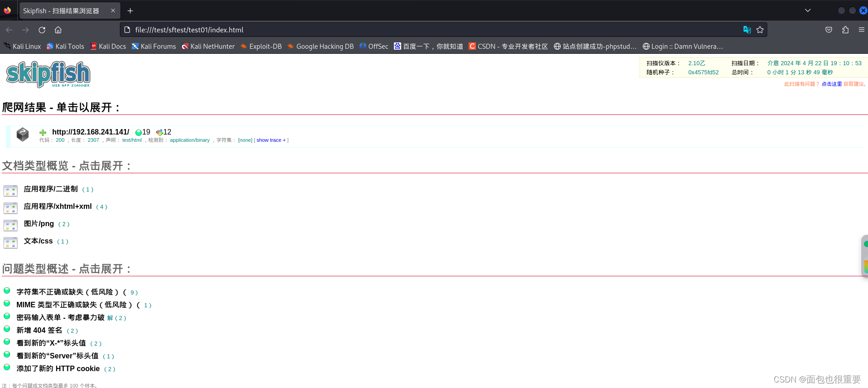This screenshot has width=868, height=388.
Task: Expand 密码输入表单 - 考虑暴力破解 issue
Action: click(x=61, y=318)
